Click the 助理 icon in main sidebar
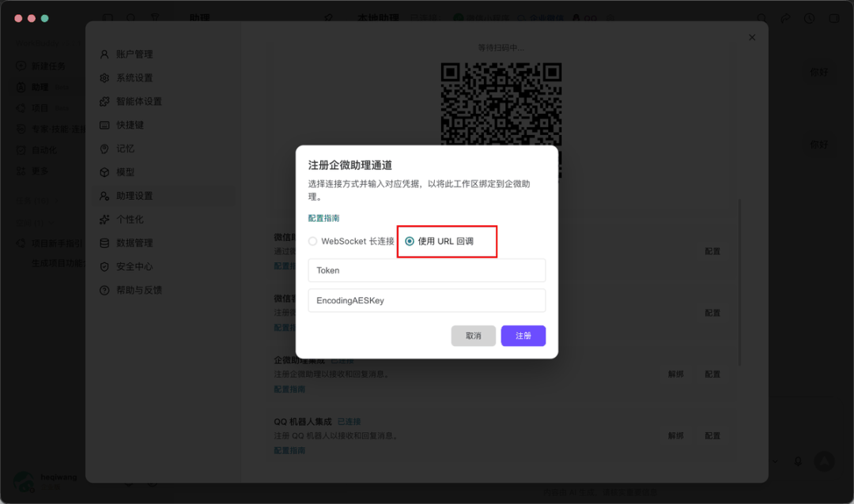Image resolution: width=854 pixels, height=504 pixels. pos(21,87)
